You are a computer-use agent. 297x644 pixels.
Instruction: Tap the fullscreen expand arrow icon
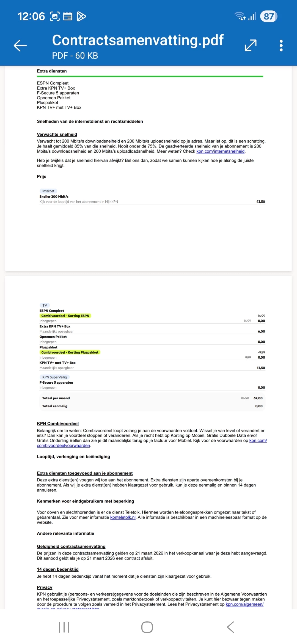(x=251, y=45)
